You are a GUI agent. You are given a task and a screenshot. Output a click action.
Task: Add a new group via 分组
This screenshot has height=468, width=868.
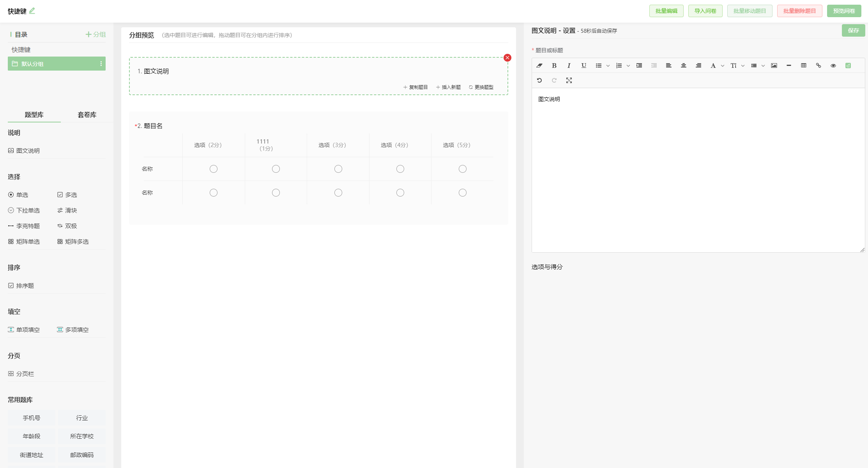96,34
